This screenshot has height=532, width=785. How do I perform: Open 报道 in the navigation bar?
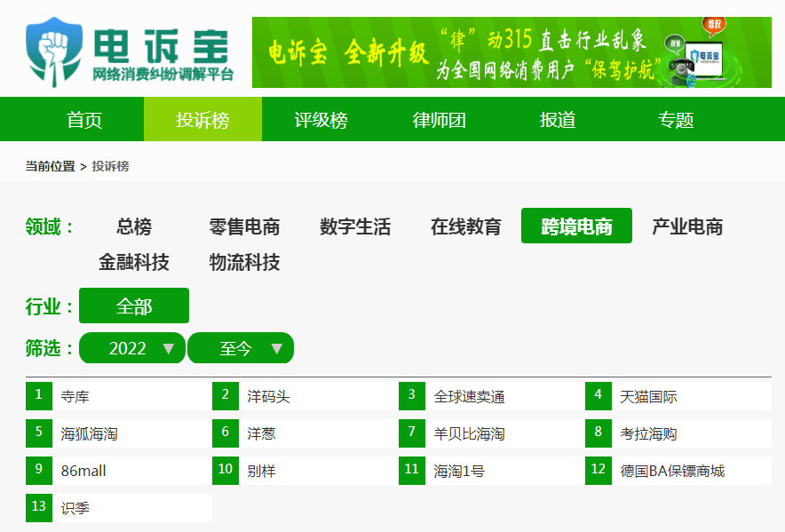click(x=557, y=120)
